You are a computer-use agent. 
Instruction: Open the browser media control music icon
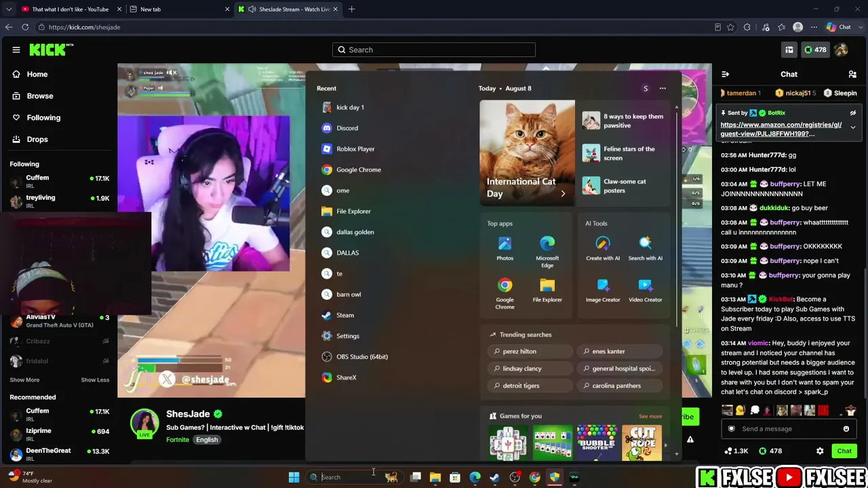(766, 27)
